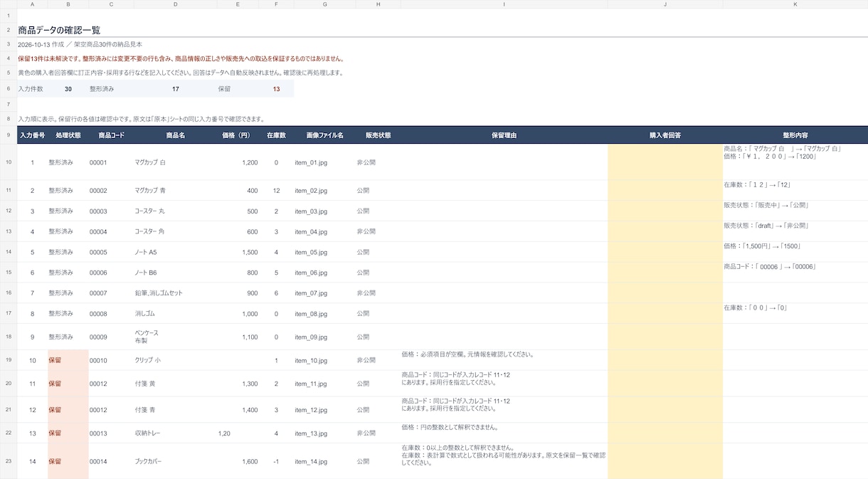
Task: Click product name ノート A5
Action: [146, 252]
